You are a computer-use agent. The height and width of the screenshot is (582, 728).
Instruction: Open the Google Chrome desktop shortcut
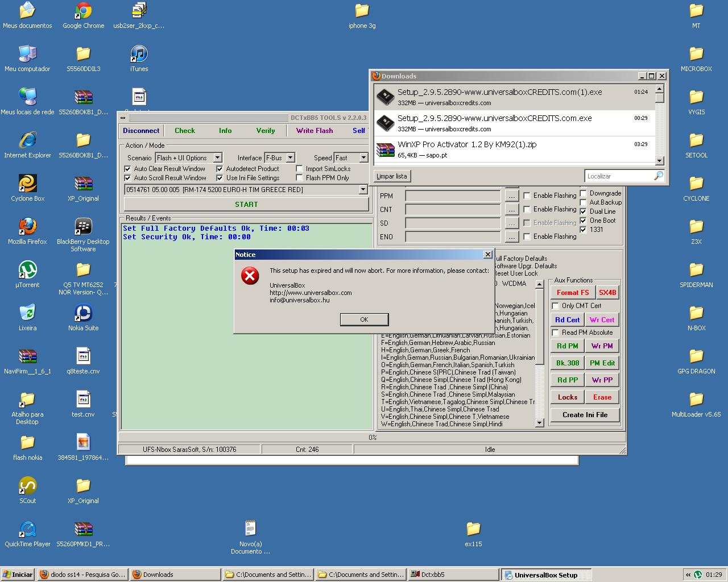coord(83,15)
